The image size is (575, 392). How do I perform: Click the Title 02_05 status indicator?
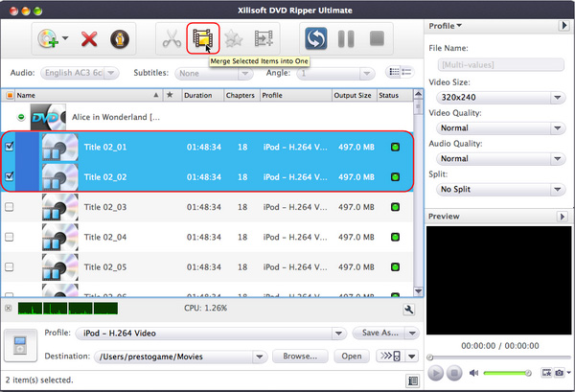pos(395,266)
